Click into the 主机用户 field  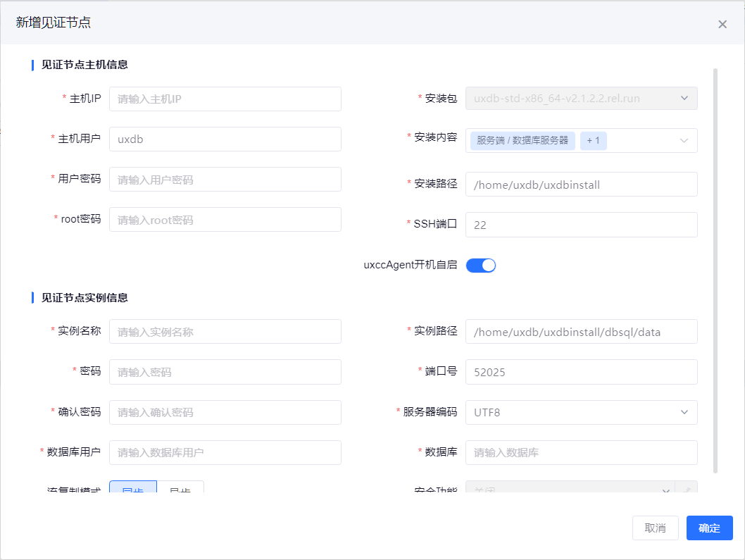(225, 139)
